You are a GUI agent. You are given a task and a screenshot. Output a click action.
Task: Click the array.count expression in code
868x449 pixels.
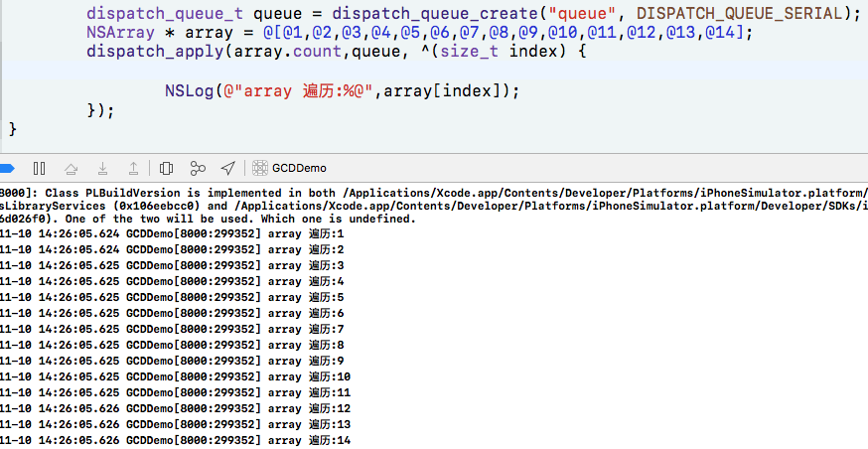(x=288, y=52)
